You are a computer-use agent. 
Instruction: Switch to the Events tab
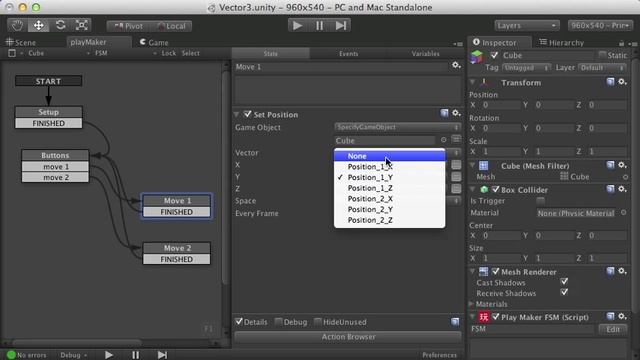(x=348, y=53)
